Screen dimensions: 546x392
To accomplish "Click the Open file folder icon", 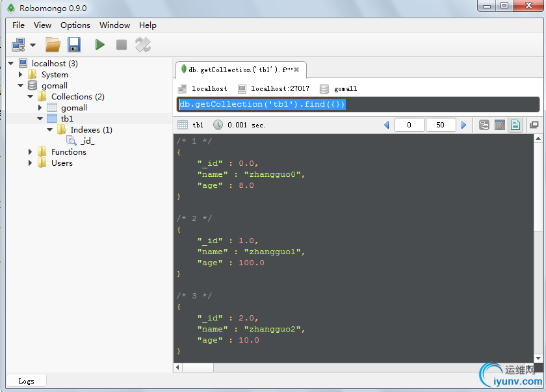I will pyautogui.click(x=53, y=45).
